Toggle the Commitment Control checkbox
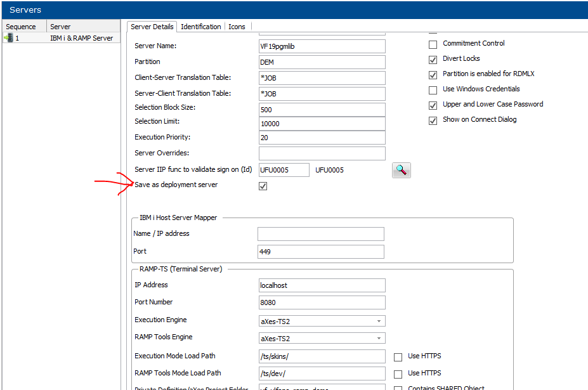This screenshot has width=588, height=390. (433, 44)
